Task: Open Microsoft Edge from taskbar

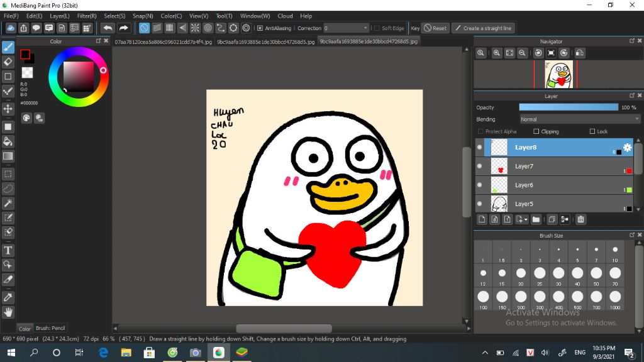Action: point(103,353)
